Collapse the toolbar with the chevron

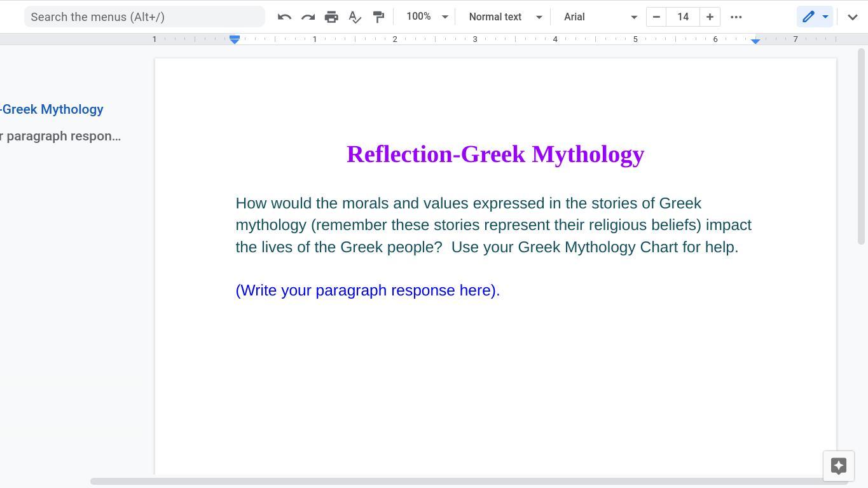(x=853, y=17)
